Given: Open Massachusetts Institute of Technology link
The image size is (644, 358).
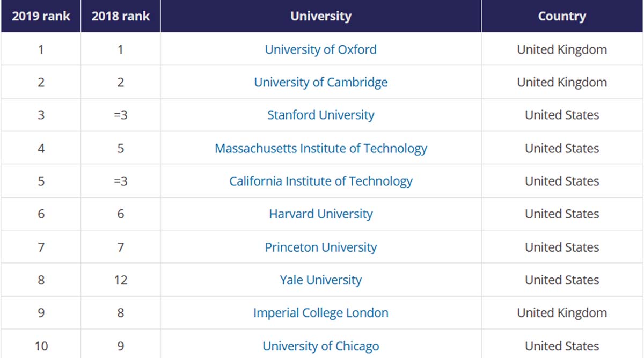Looking at the screenshot, I should click(x=321, y=148).
